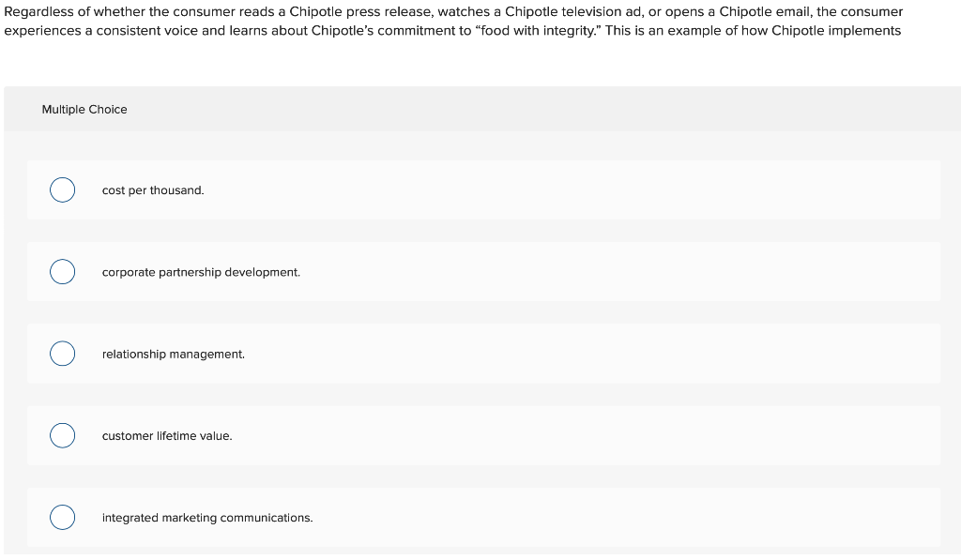Select the radio button for "cost per thousand"

point(62,189)
